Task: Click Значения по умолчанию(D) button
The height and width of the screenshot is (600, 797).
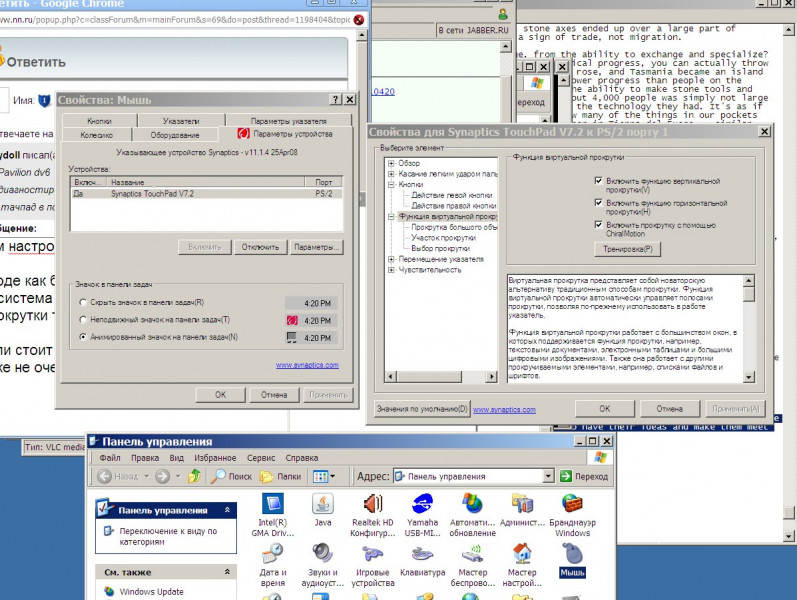Action: point(421,409)
